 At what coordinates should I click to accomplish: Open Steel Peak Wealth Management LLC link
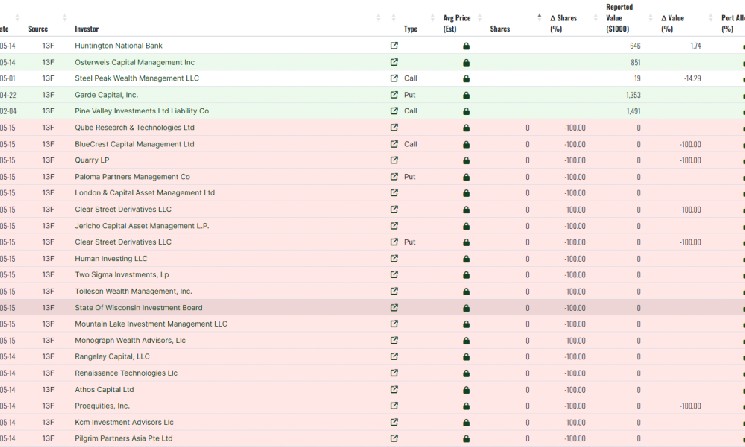coord(136,78)
